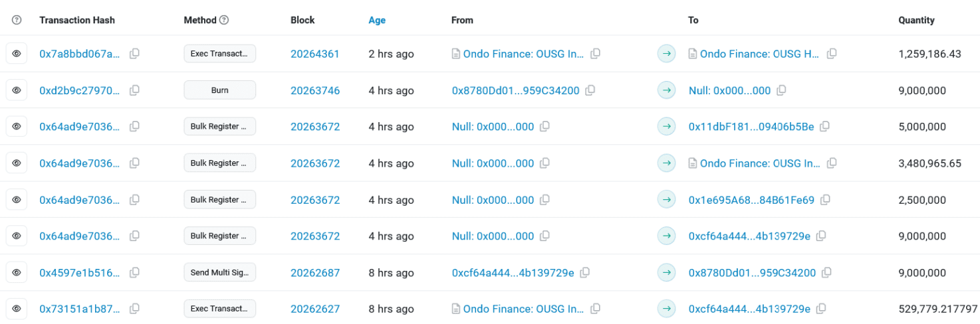Preview the Burn transaction with eye icon

click(x=17, y=90)
